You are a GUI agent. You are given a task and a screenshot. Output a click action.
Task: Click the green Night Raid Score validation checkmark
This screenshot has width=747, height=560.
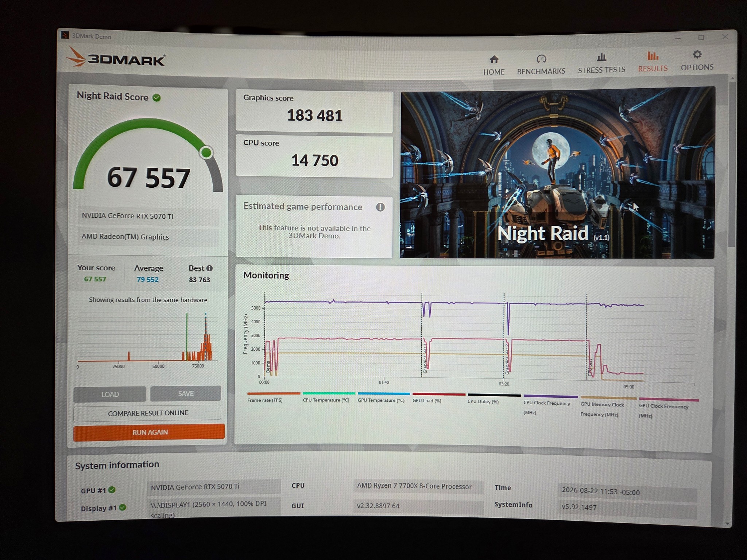coord(156,98)
